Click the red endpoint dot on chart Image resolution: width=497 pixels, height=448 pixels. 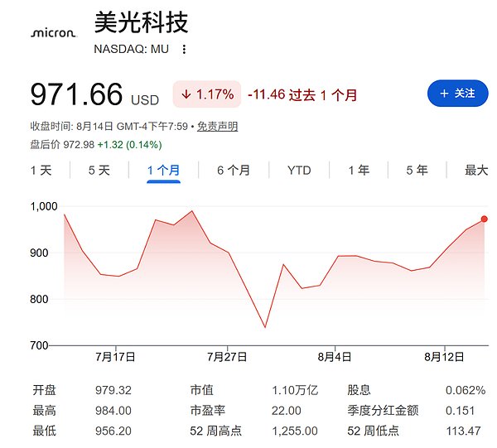(x=484, y=219)
